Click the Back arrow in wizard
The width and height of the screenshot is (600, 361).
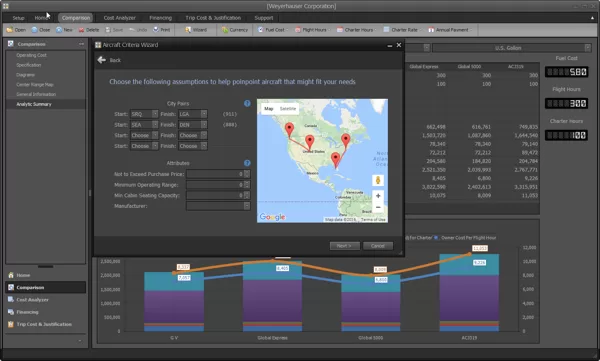pos(101,60)
